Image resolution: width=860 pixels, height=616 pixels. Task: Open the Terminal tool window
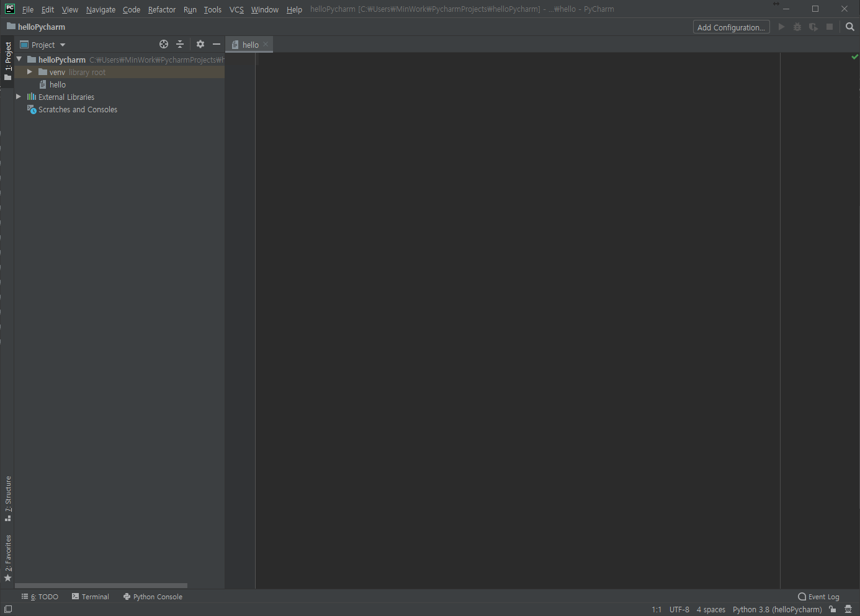click(91, 597)
